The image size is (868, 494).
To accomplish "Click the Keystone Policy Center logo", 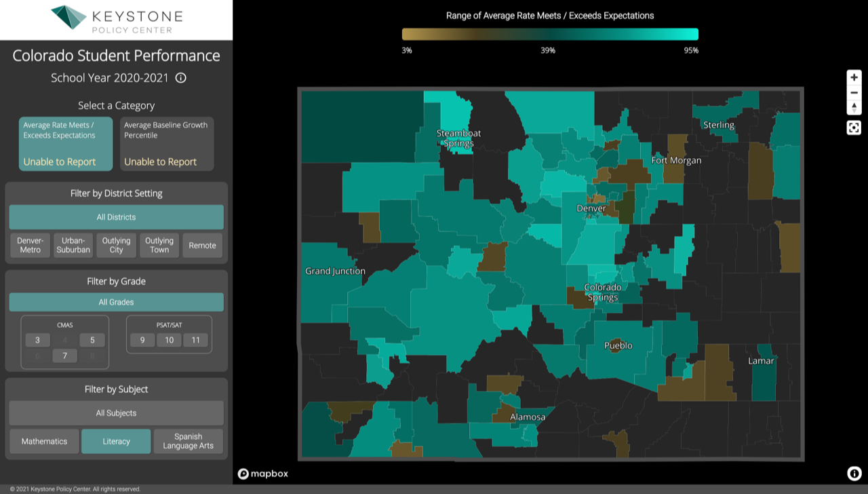I will [116, 20].
